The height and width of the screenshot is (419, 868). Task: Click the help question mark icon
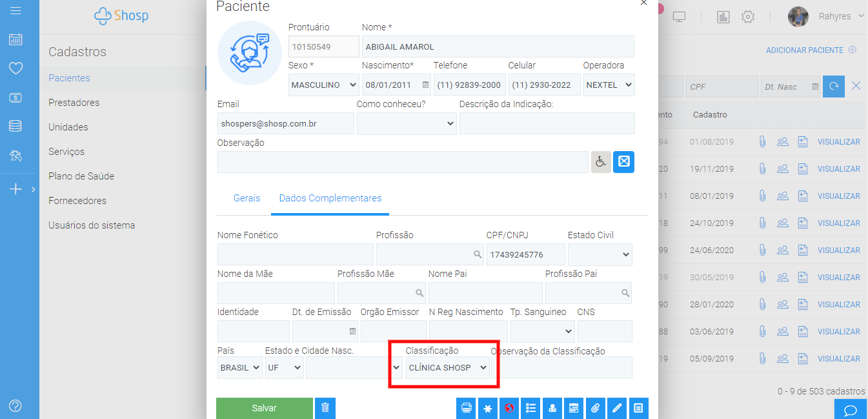tap(15, 405)
